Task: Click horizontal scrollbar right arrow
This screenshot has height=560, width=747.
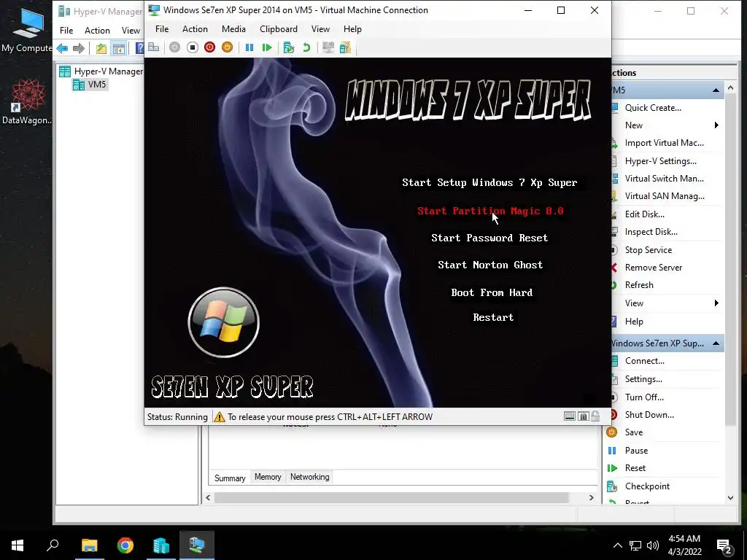Action: tap(591, 497)
